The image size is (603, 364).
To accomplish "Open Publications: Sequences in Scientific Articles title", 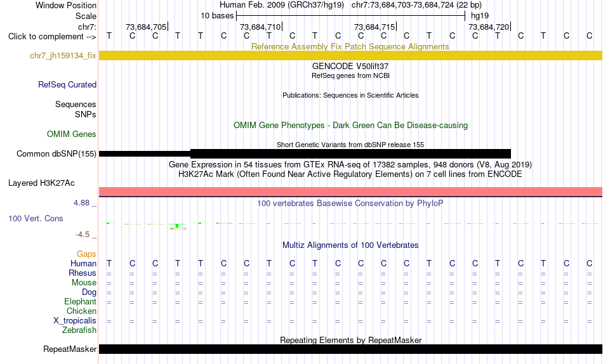I will [x=350, y=95].
